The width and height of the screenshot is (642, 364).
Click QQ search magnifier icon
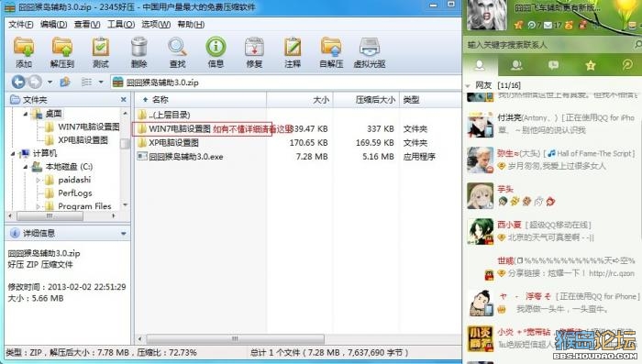point(637,44)
